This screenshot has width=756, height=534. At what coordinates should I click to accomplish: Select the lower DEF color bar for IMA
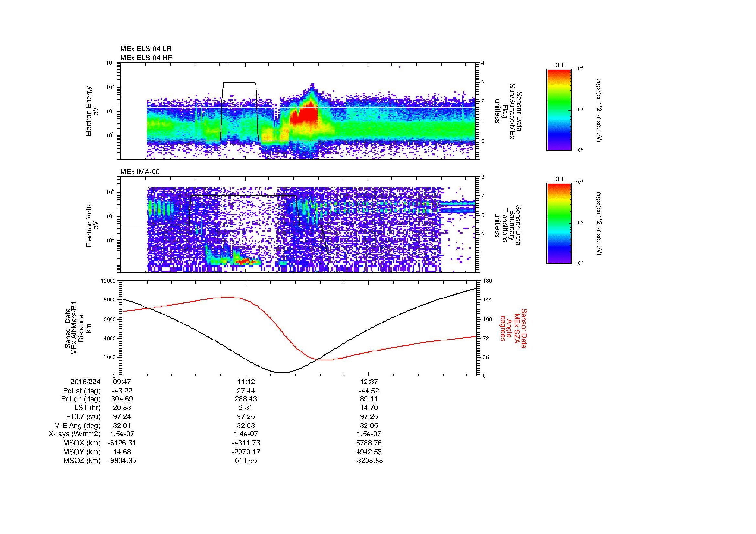tap(559, 224)
